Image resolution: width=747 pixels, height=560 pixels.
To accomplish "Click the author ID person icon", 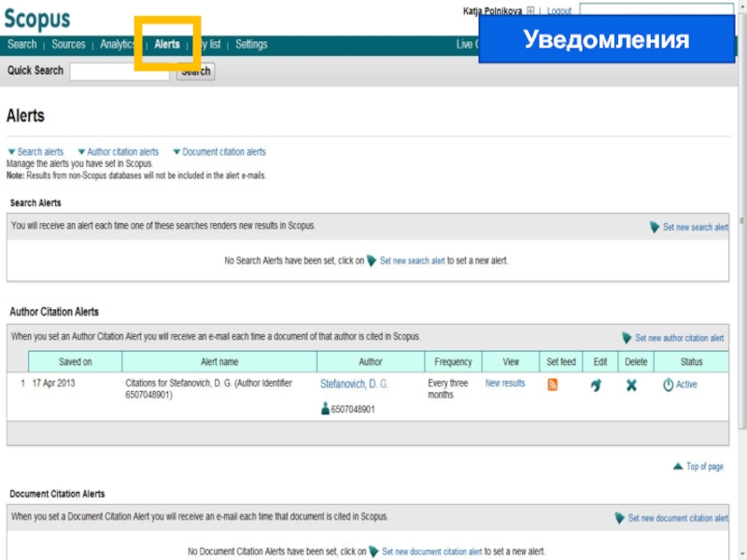I will pyautogui.click(x=325, y=409).
